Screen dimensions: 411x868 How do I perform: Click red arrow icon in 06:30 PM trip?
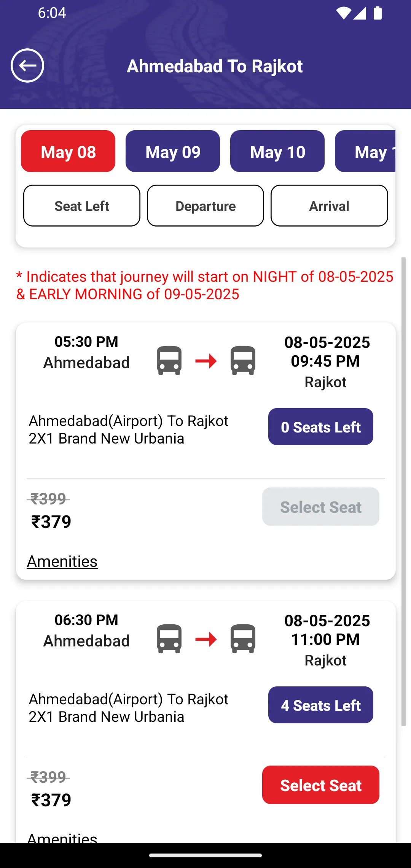tap(206, 639)
